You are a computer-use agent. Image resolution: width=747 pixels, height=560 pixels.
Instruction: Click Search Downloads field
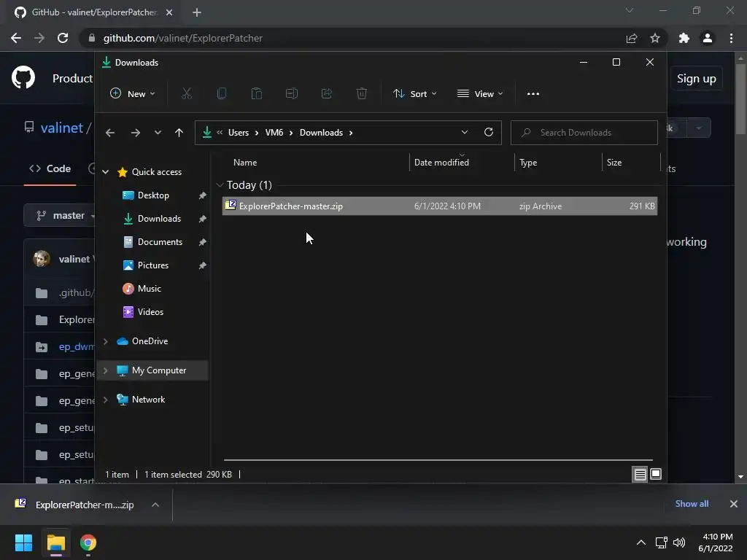pyautogui.click(x=584, y=133)
